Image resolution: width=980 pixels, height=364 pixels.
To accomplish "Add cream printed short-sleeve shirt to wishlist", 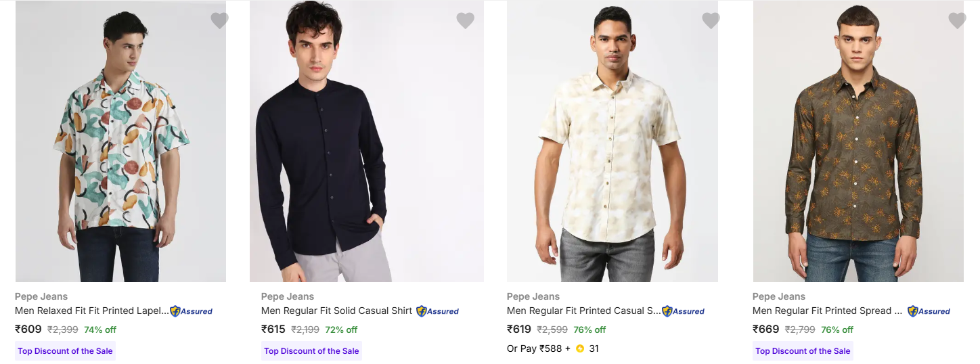I will [711, 21].
